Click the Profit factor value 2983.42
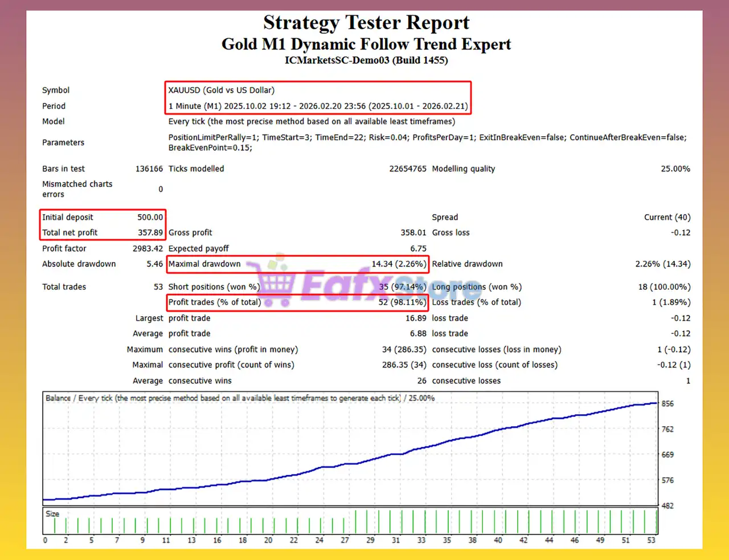 coord(148,248)
